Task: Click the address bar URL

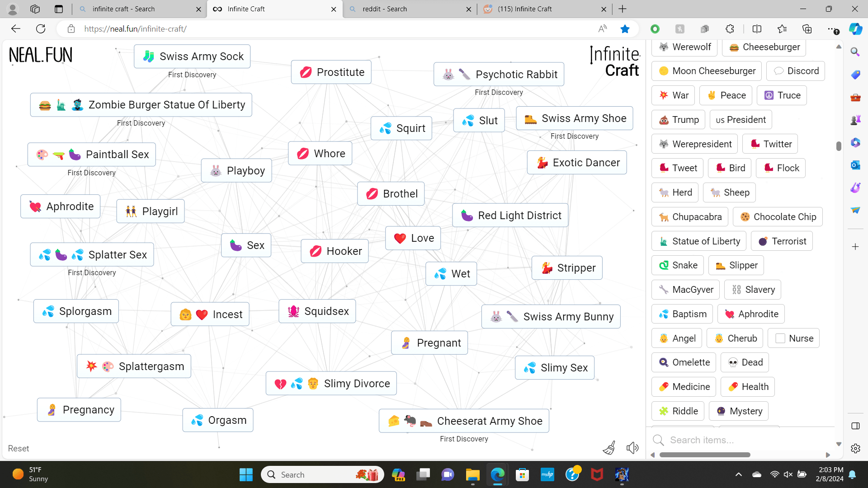Action: tap(135, 29)
